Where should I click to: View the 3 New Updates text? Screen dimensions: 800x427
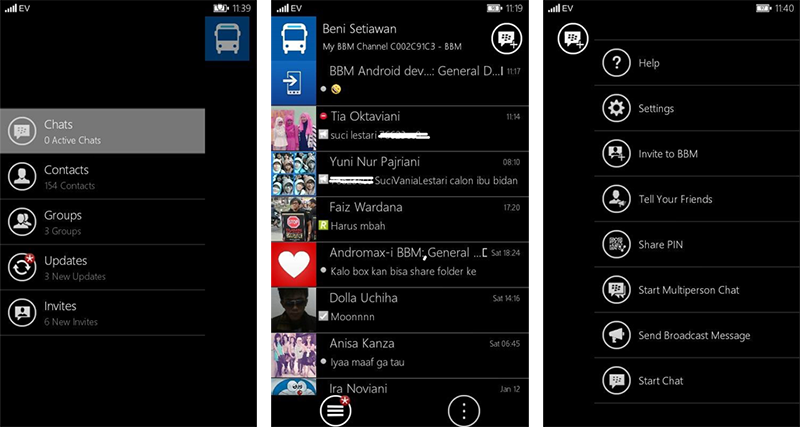pyautogui.click(x=74, y=277)
